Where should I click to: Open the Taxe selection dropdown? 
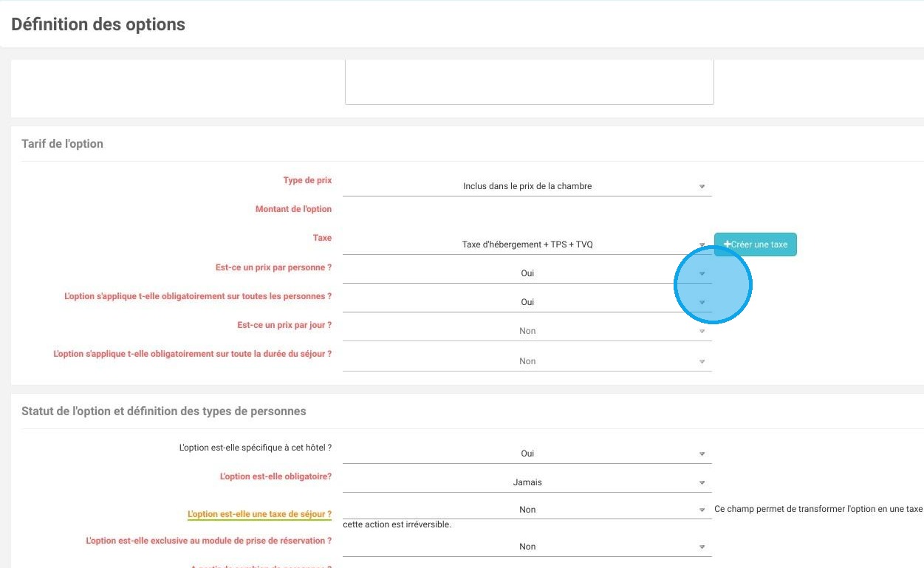[527, 244]
